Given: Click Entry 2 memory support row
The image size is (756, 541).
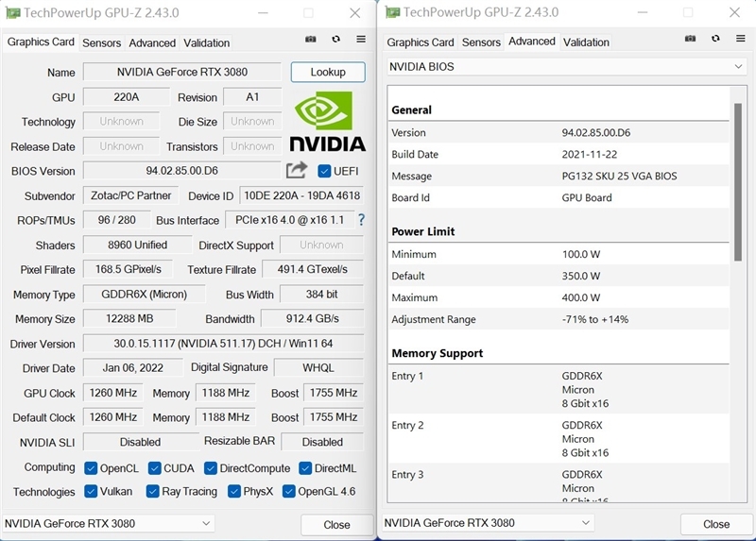Looking at the screenshot, I should [558, 439].
